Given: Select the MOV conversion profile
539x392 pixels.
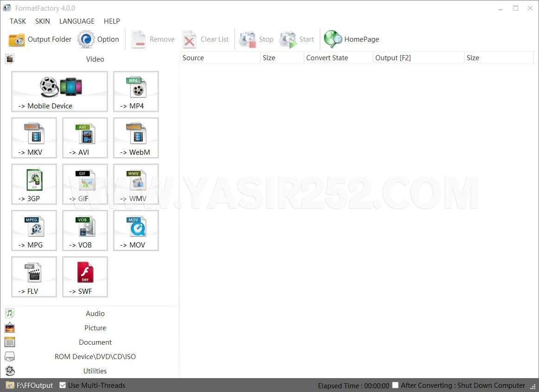Looking at the screenshot, I should 136,230.
